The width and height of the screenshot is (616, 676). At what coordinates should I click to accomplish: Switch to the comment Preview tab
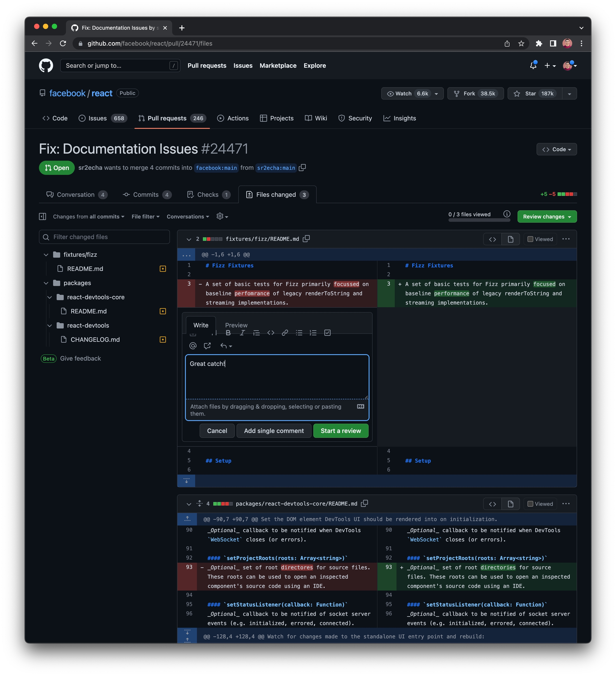pyautogui.click(x=236, y=325)
